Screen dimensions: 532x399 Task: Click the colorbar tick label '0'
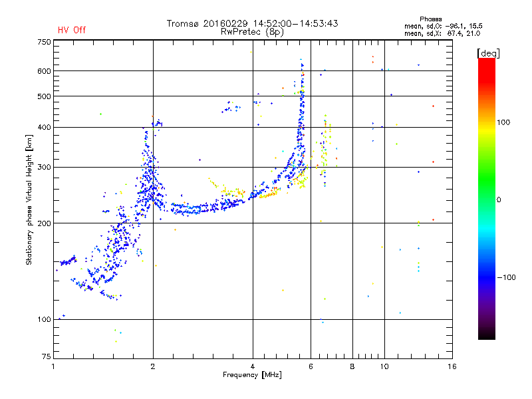click(499, 199)
